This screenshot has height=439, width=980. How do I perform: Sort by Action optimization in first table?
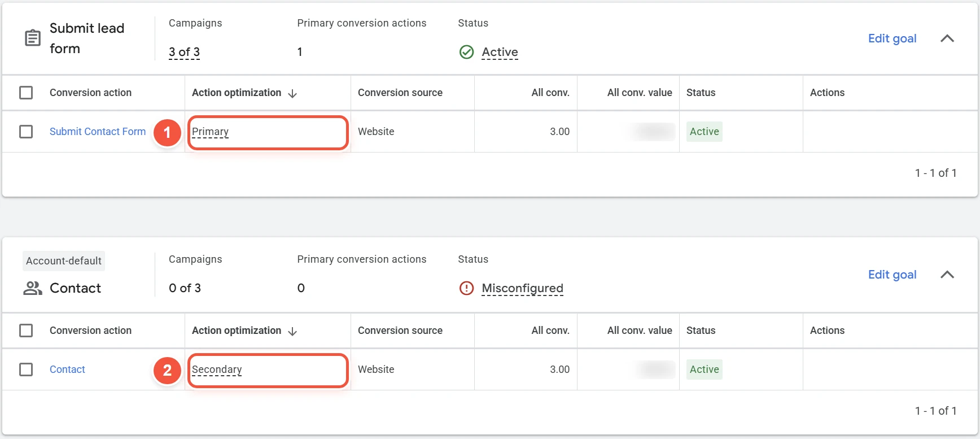pos(237,93)
